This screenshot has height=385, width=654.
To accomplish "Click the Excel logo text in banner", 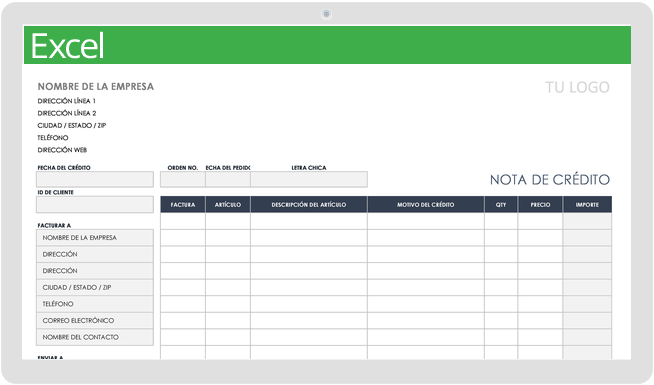I will point(67,46).
